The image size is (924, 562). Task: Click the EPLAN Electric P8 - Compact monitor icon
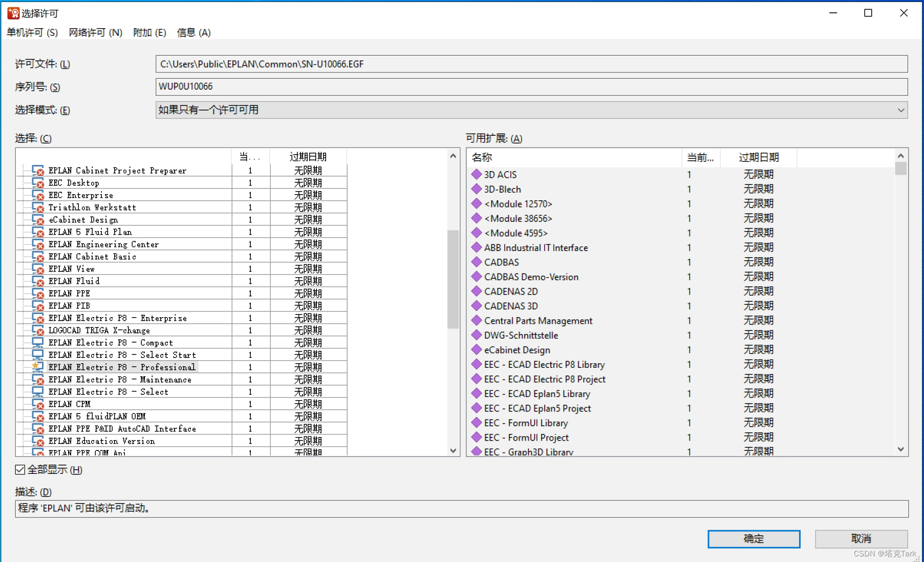pos(38,342)
